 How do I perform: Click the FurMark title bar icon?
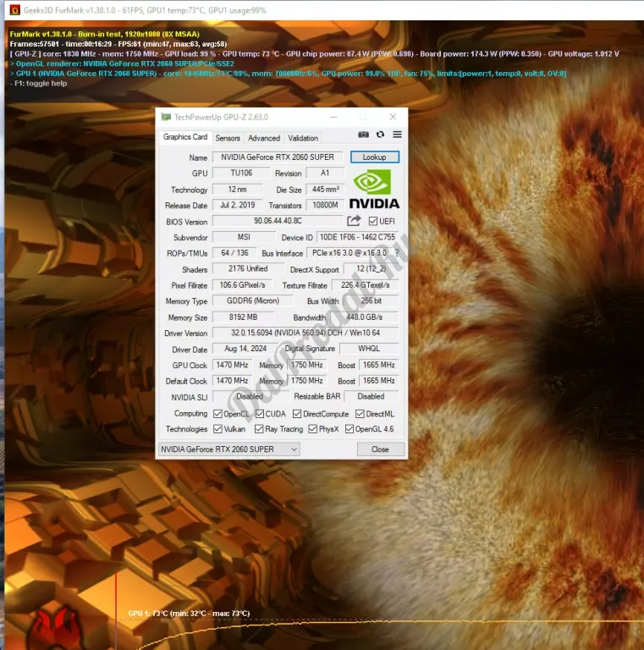[15, 10]
